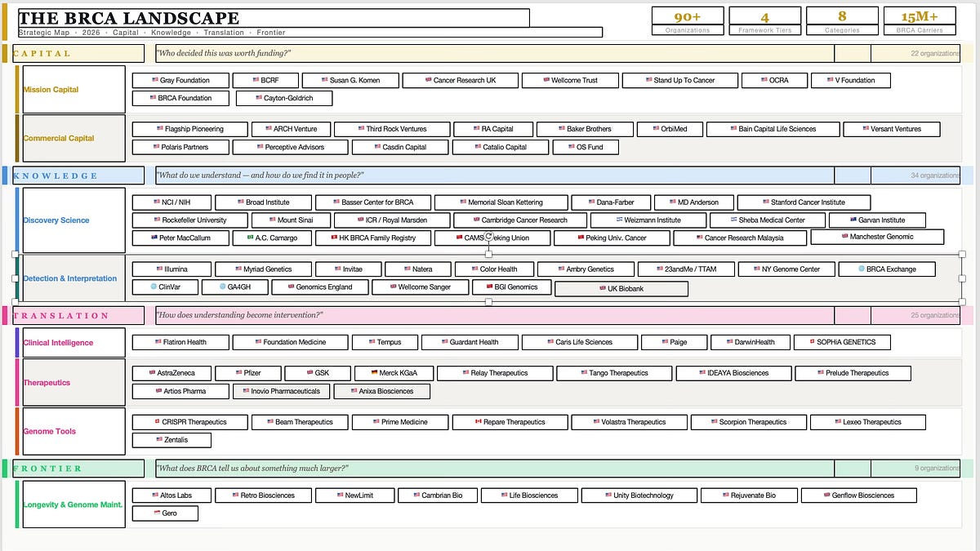Select the Memorial Sloan Kettering box
Image resolution: width=980 pixels, height=551 pixels.
click(x=501, y=202)
